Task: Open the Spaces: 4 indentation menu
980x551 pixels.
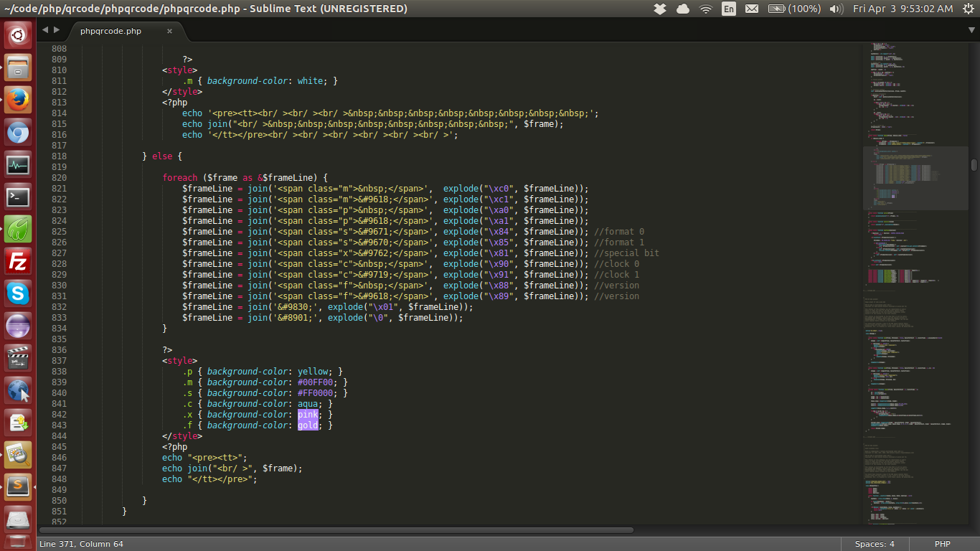Action: 874,543
